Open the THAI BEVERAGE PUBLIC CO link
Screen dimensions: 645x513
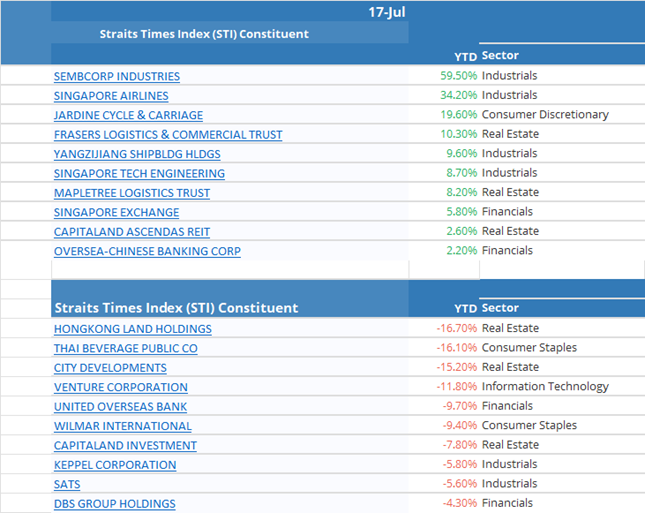[x=125, y=348]
